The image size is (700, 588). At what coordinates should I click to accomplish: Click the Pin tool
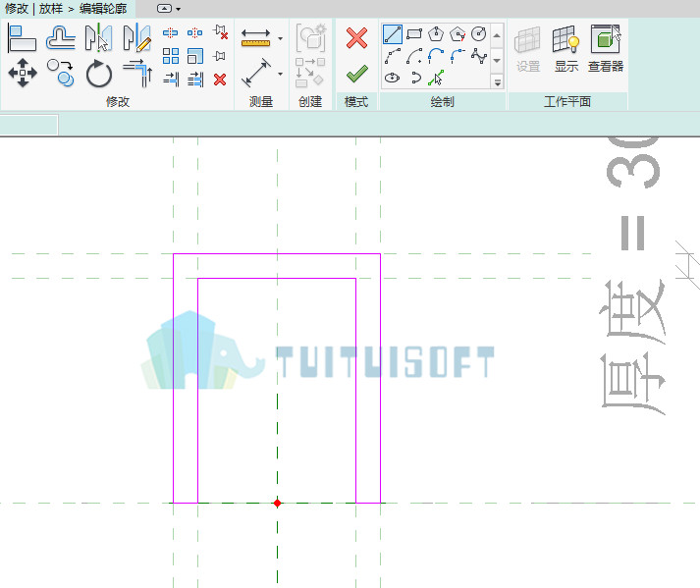pyautogui.click(x=219, y=56)
